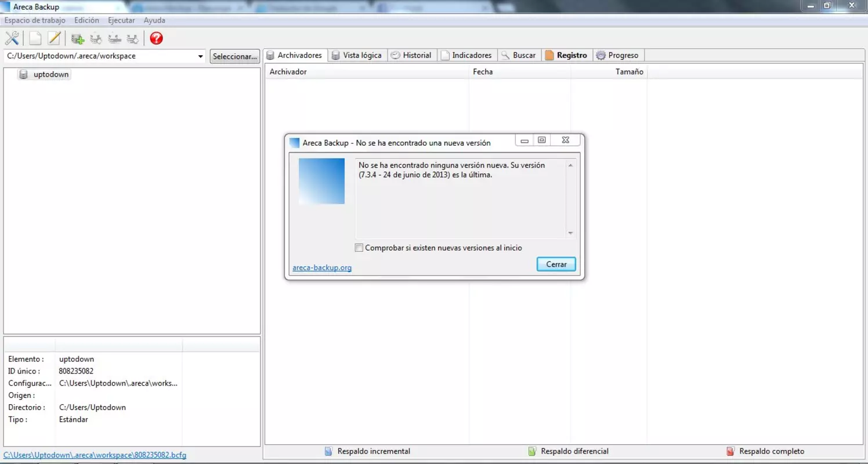Switch to the Archivadores tab
The height and width of the screenshot is (464, 868).
point(294,55)
